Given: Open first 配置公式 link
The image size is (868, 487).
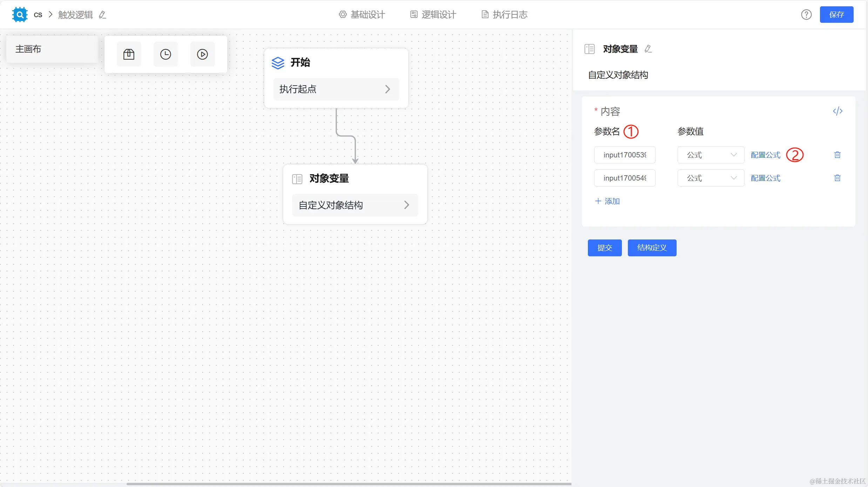Looking at the screenshot, I should pos(765,155).
